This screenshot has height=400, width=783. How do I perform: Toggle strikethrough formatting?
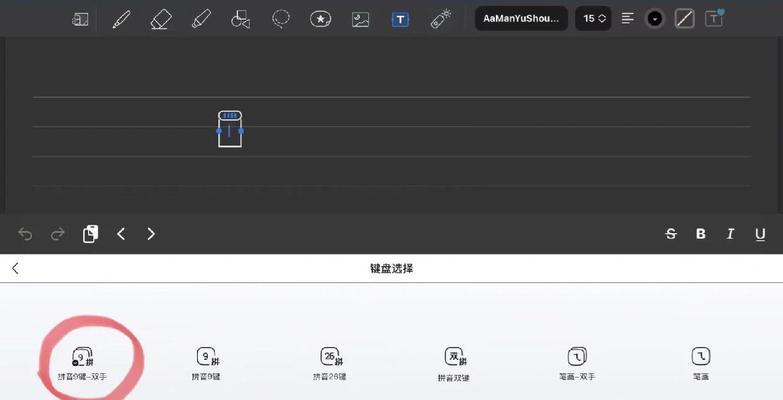(671, 234)
